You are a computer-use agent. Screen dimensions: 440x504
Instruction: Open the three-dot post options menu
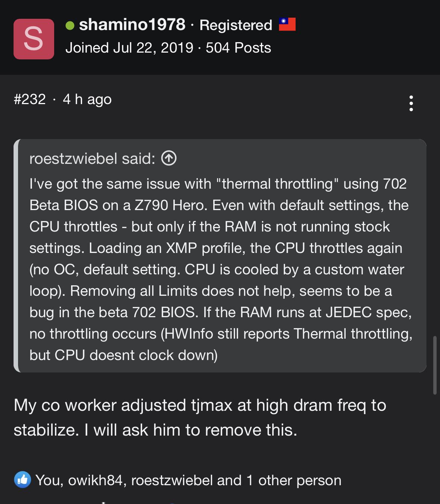[x=411, y=103]
